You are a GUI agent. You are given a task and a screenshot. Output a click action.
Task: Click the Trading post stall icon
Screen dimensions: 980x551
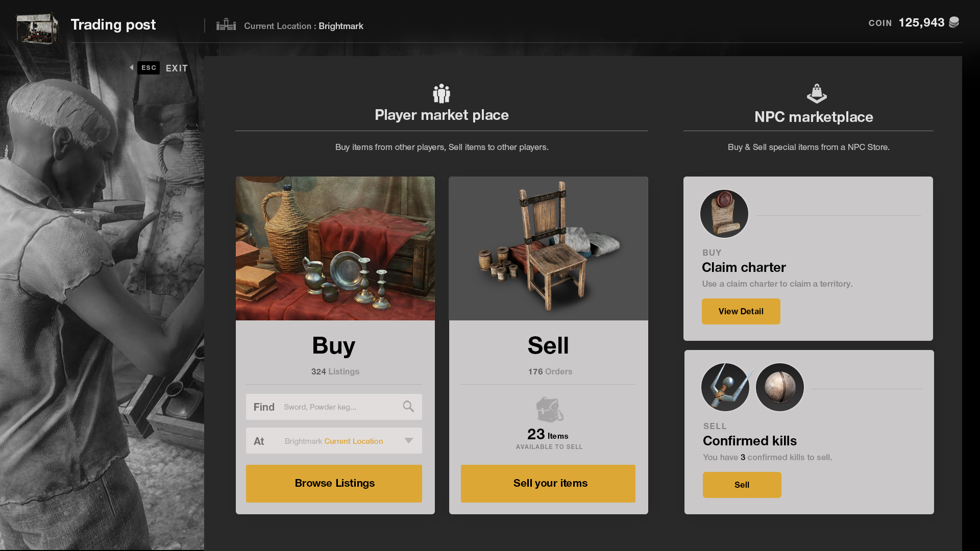pos(37,27)
